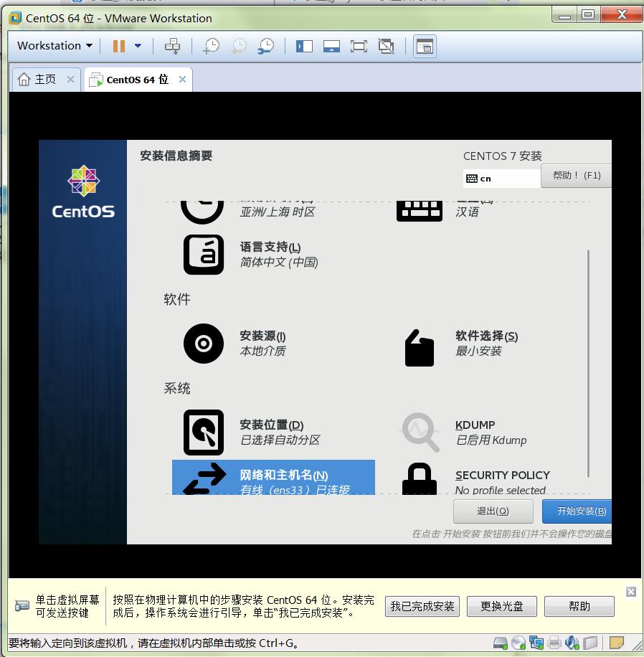Toggle the Unity mode toolbar icon
The image size is (644, 657).
click(386, 46)
